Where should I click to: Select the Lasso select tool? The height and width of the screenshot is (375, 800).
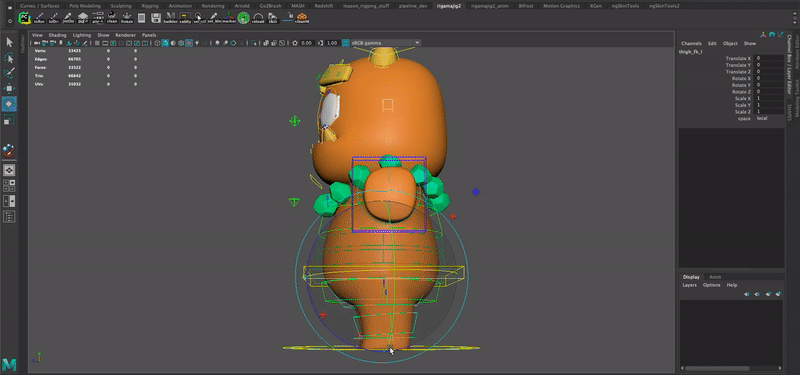(9, 58)
